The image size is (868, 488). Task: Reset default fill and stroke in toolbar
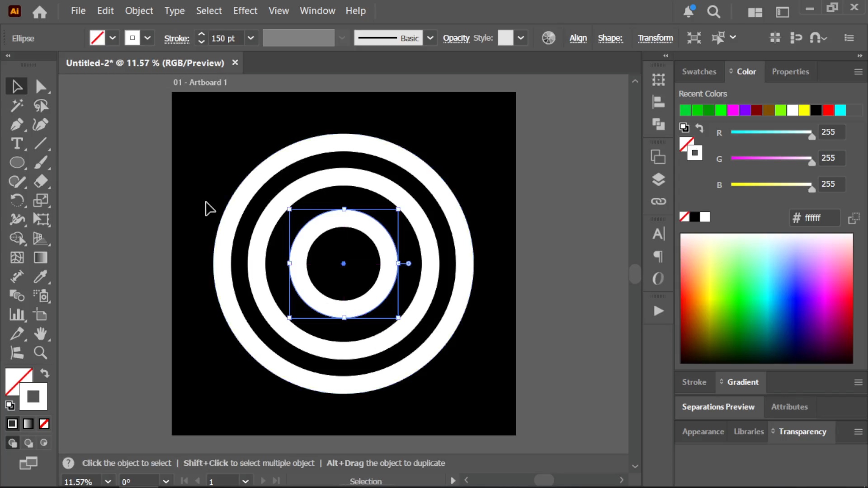[10, 405]
